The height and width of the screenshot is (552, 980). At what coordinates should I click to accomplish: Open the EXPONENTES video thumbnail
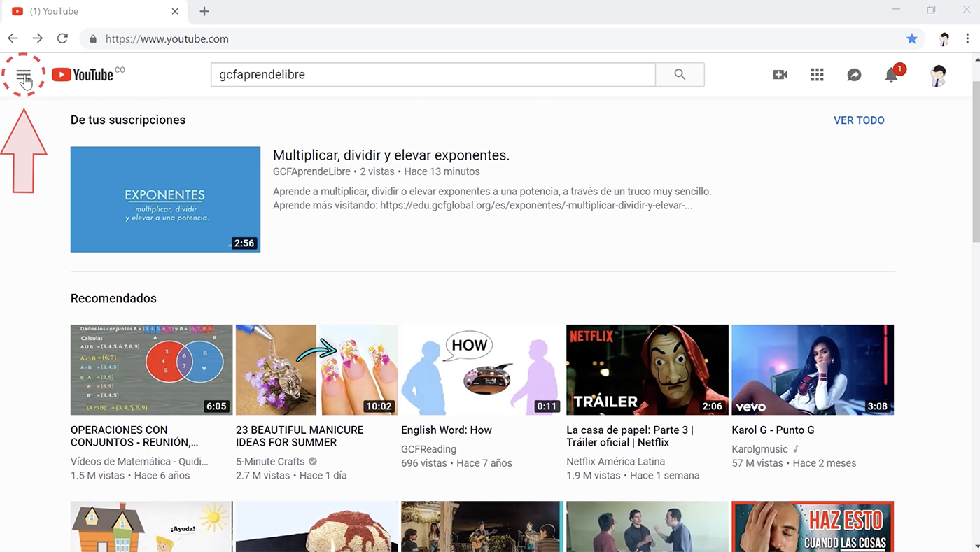(165, 199)
